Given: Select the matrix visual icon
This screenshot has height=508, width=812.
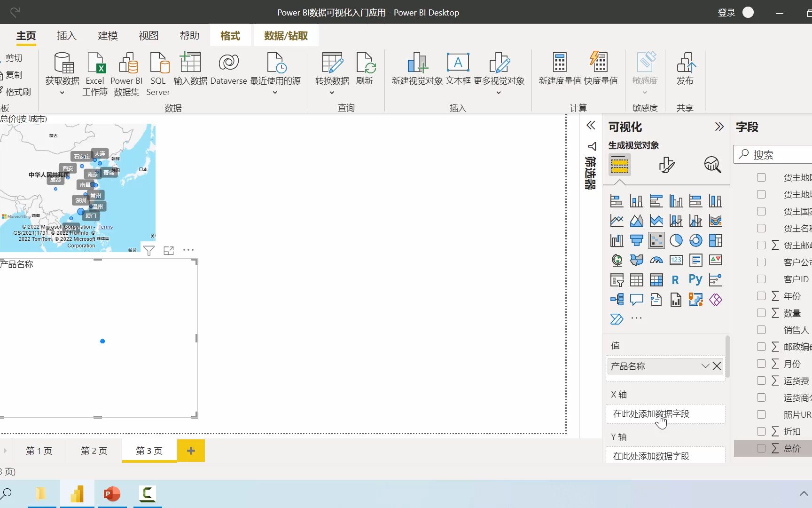Looking at the screenshot, I should (656, 280).
